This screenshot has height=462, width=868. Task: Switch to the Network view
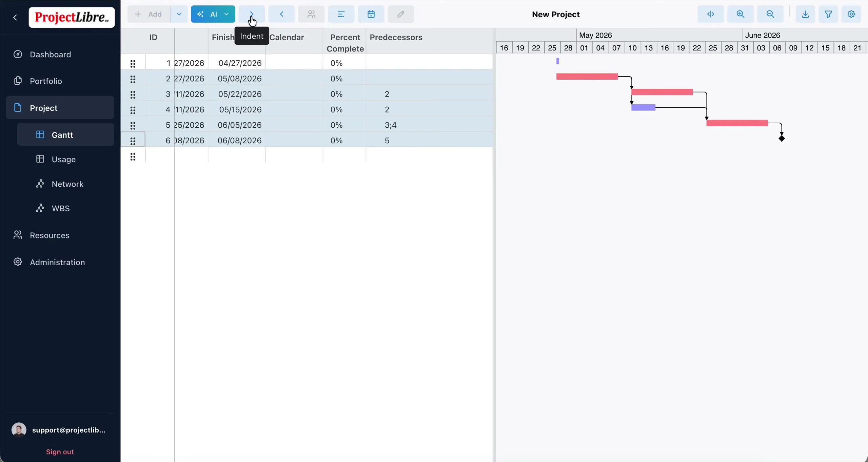(x=65, y=184)
